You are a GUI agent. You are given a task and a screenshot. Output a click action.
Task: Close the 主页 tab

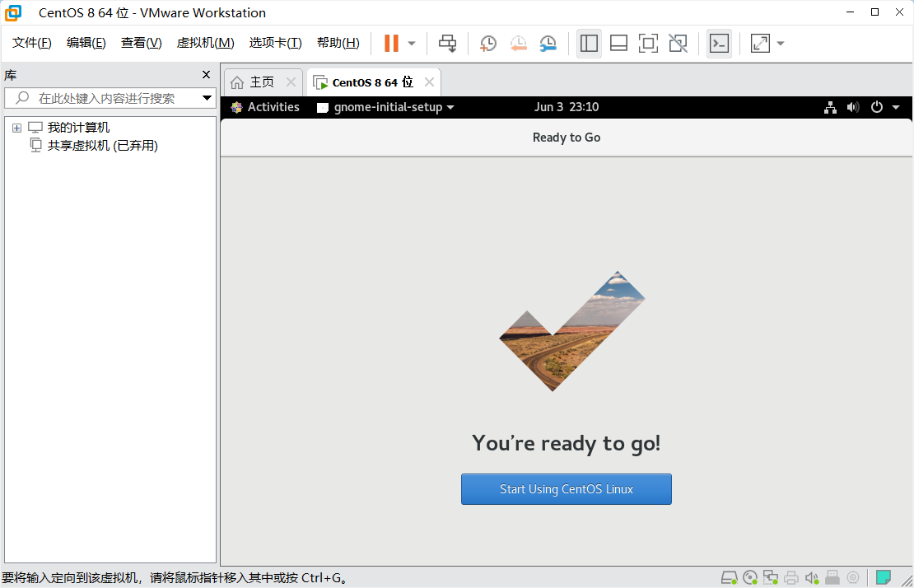[291, 82]
